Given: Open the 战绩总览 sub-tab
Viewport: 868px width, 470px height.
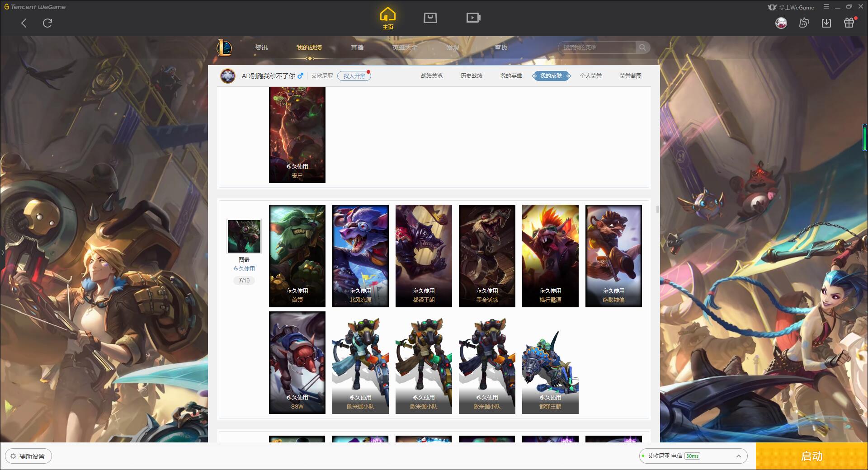Looking at the screenshot, I should coord(432,76).
